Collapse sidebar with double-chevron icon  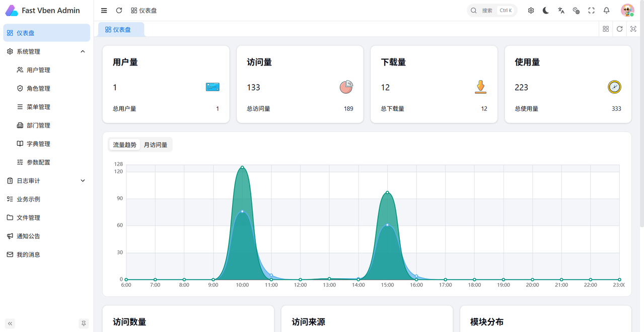10,323
